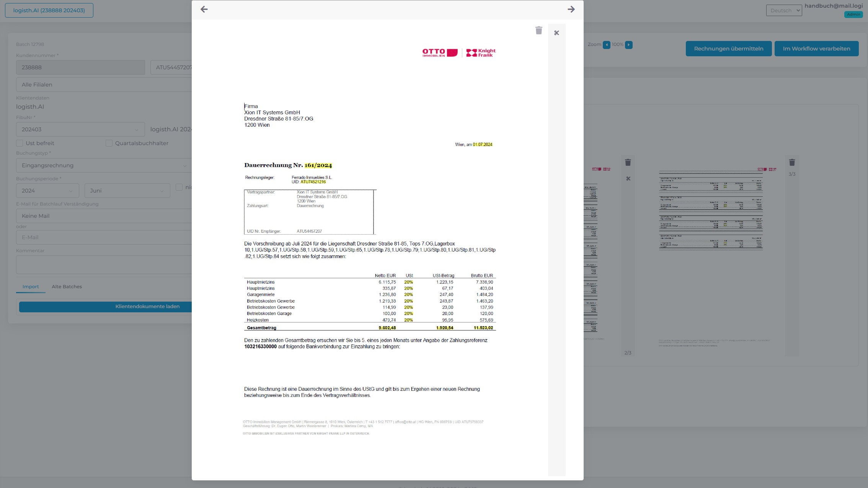Click Admin badge
Viewport: 868px width, 488px height.
853,15
